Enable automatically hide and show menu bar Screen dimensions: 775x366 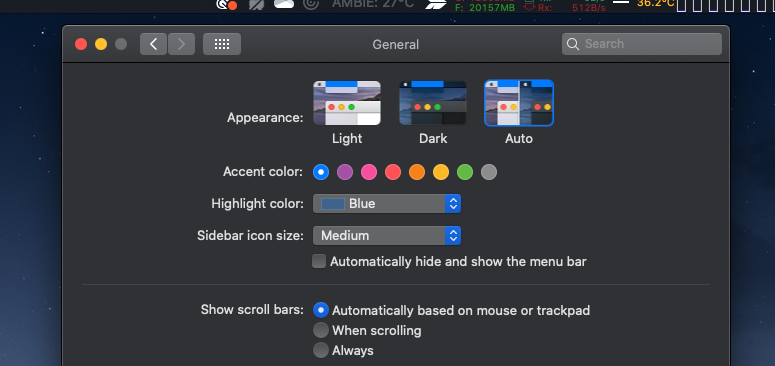click(319, 261)
